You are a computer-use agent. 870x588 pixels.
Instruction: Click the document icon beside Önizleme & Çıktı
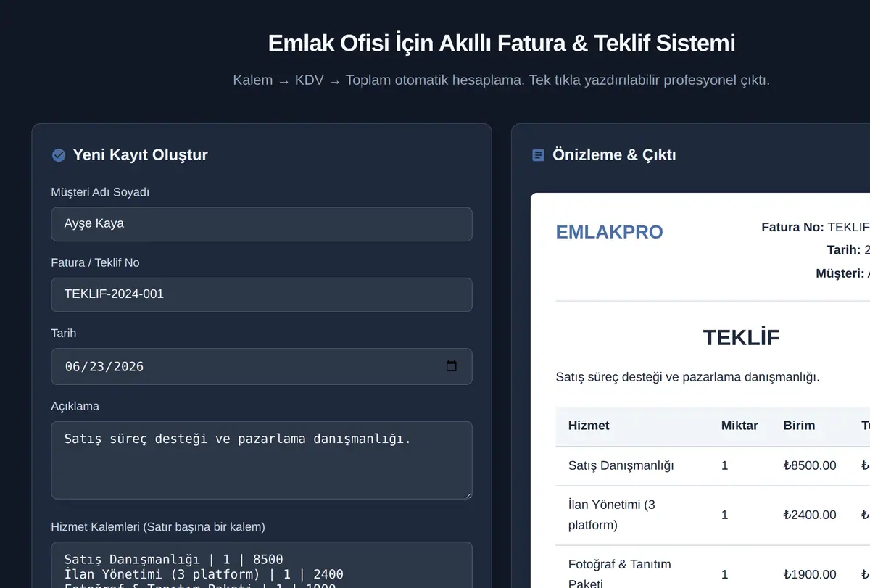538,155
